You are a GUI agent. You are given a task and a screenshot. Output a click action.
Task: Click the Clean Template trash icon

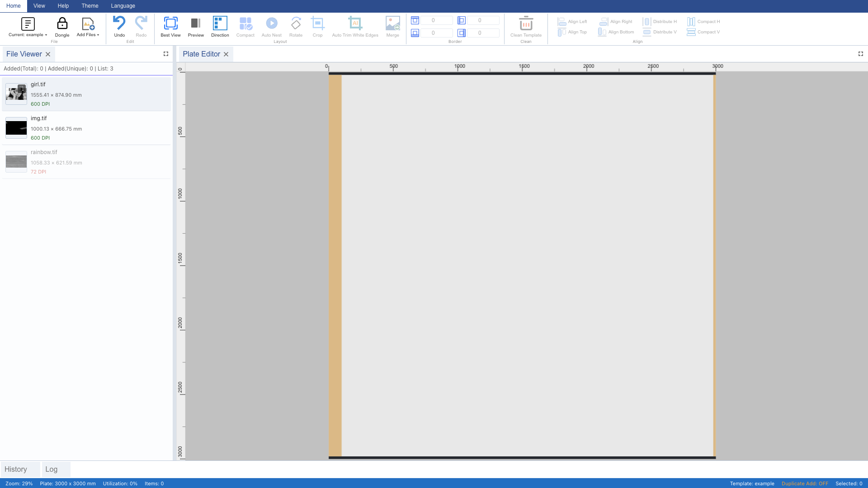[526, 23]
